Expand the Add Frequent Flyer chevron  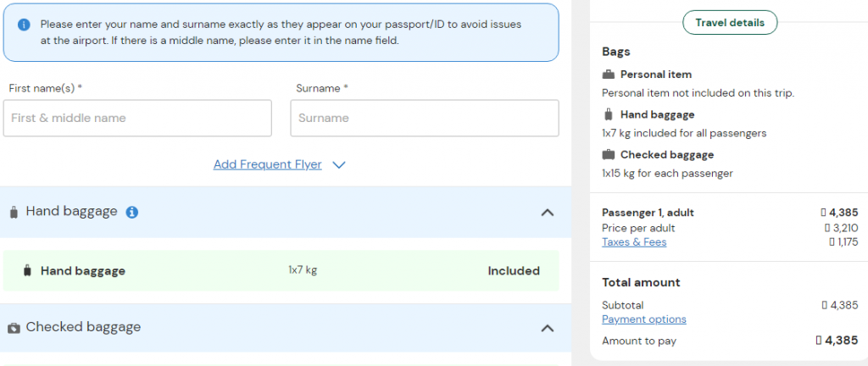pos(339,165)
